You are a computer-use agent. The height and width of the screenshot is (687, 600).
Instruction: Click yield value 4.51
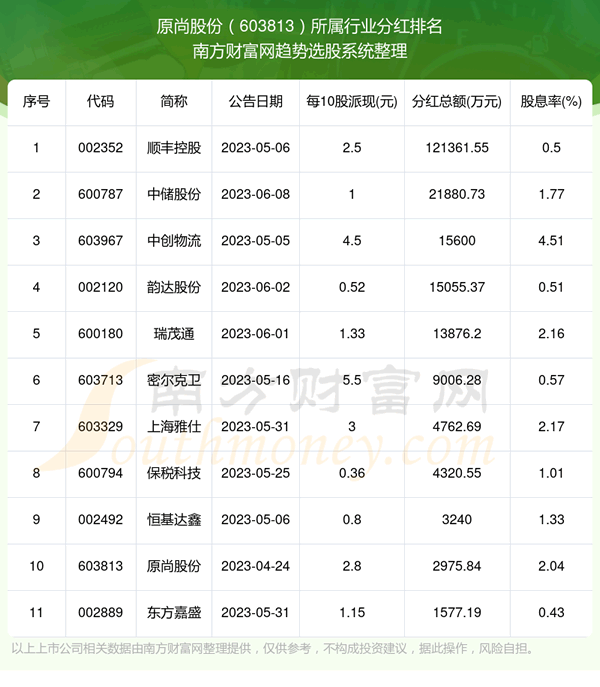pos(551,241)
